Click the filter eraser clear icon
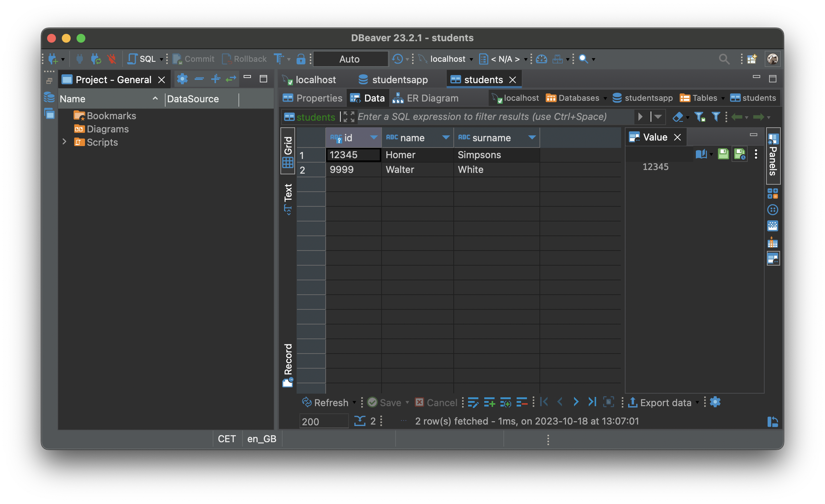The height and width of the screenshot is (504, 825). (678, 117)
